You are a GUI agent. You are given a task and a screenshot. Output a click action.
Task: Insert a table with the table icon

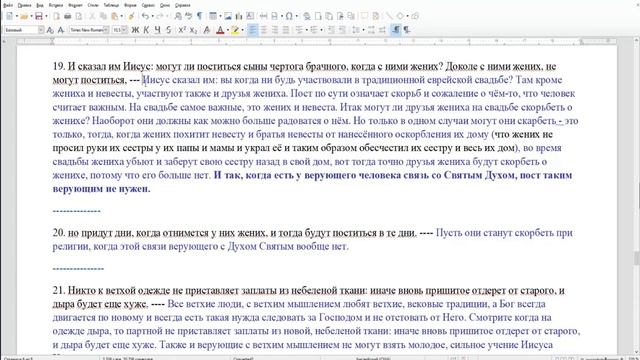point(213,16)
